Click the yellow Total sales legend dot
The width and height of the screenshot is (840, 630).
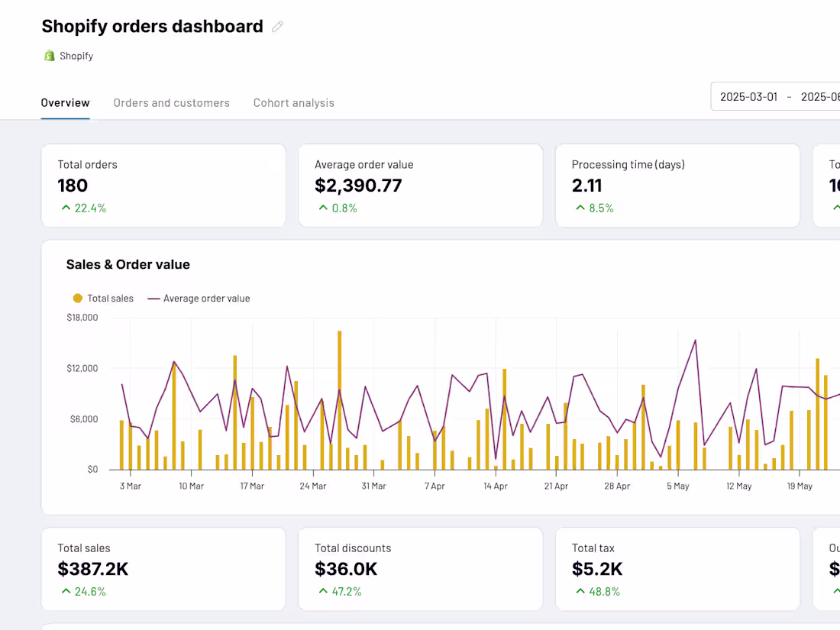coord(76,299)
